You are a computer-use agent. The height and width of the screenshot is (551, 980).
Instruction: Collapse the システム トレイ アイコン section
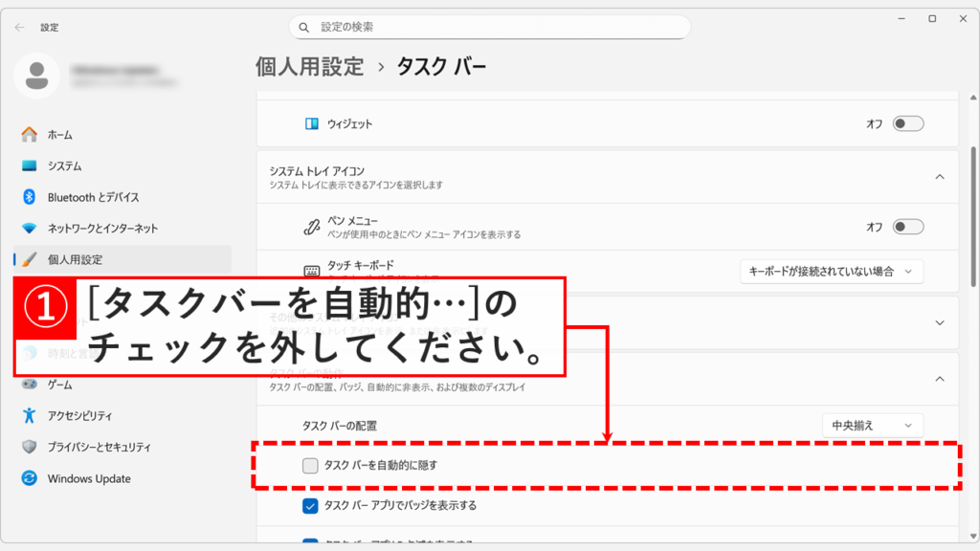[x=939, y=177]
